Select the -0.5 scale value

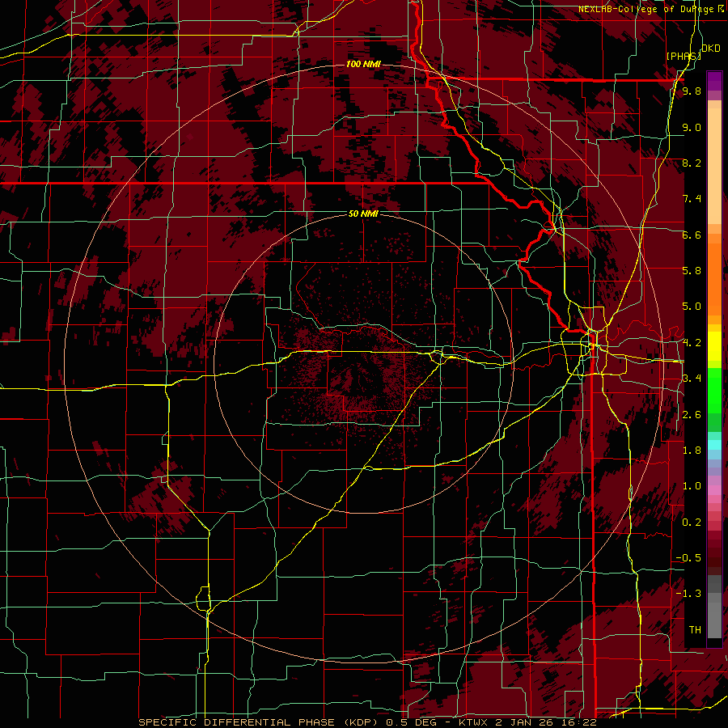click(688, 558)
